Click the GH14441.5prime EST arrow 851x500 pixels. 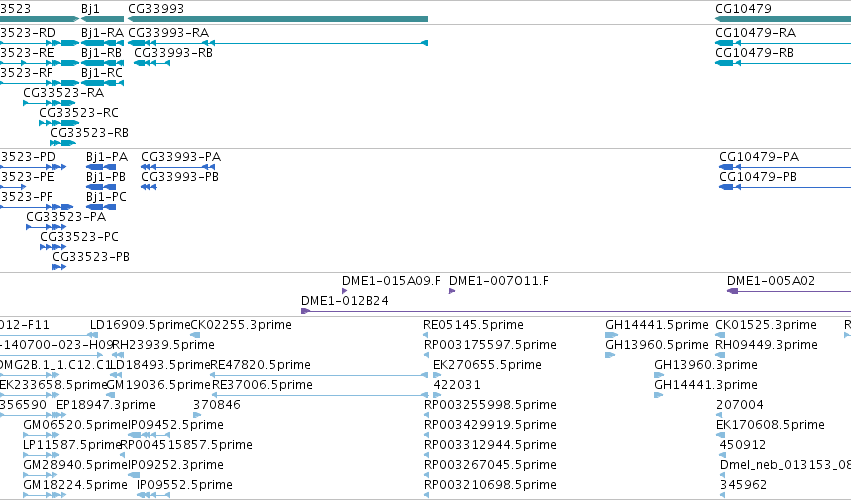(612, 335)
